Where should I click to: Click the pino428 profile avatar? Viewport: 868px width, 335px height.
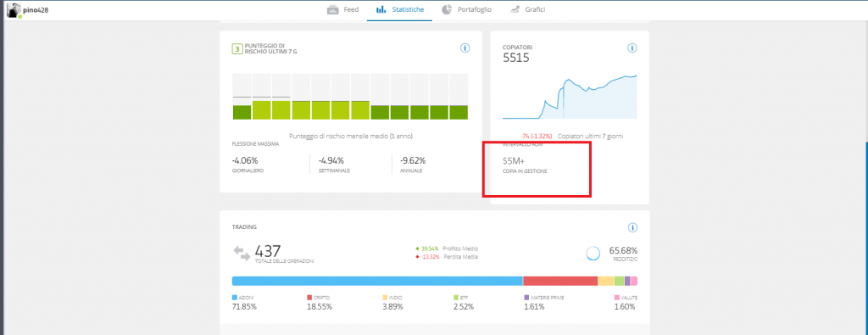(x=14, y=10)
